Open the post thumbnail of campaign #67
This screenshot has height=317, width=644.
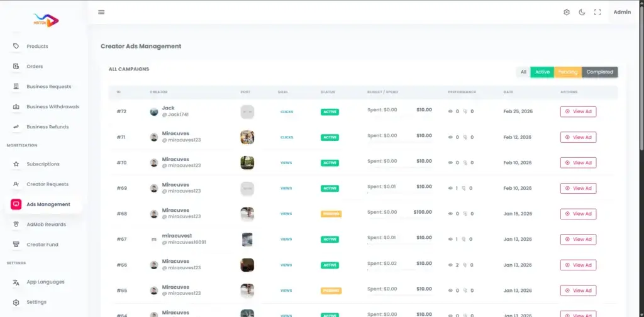pyautogui.click(x=247, y=240)
